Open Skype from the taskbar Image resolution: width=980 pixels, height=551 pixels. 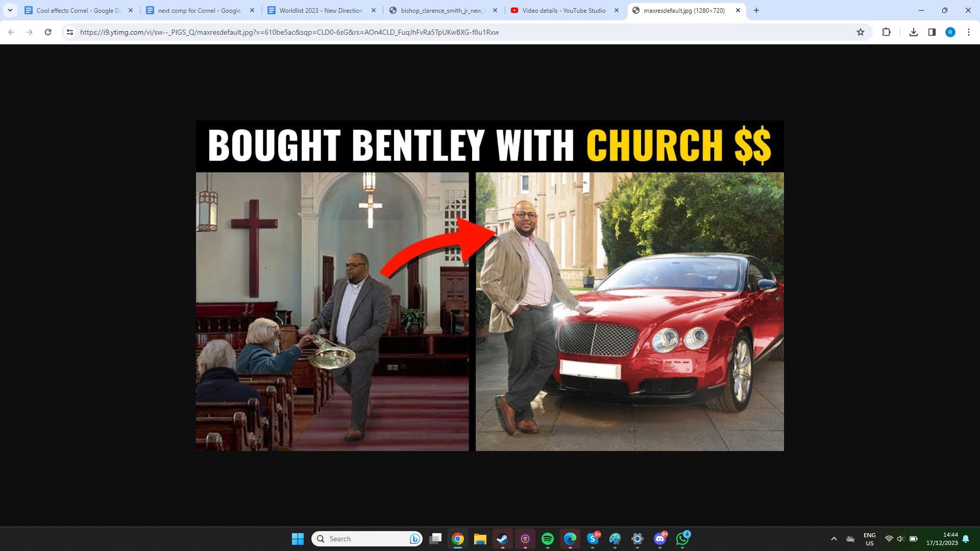click(593, 539)
